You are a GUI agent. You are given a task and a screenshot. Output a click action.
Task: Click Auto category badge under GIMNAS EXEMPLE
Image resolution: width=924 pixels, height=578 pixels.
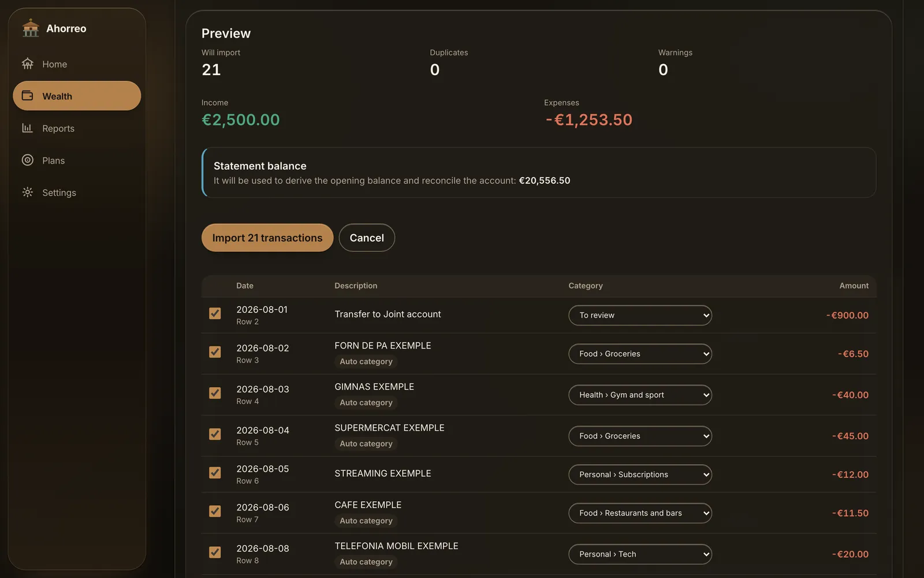point(366,403)
